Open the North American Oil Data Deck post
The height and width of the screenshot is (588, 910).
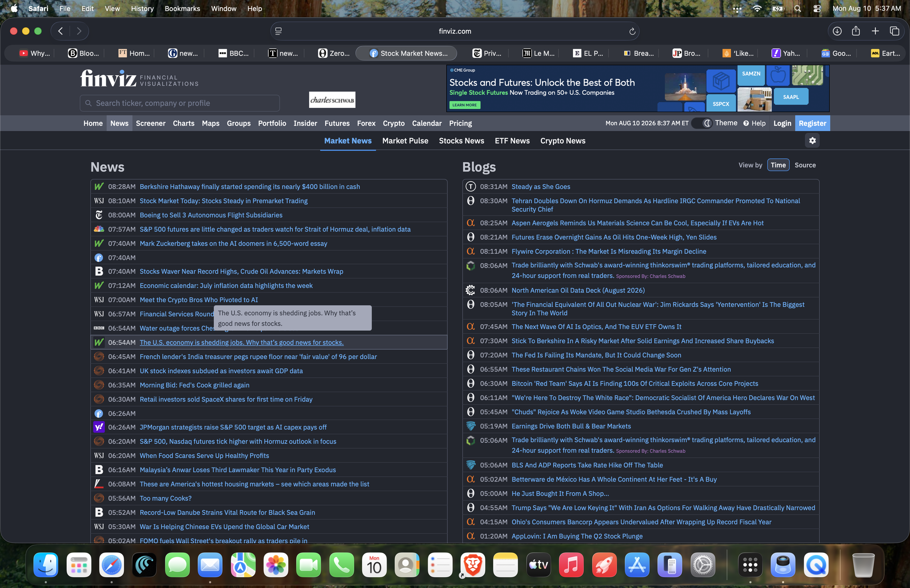(x=578, y=291)
